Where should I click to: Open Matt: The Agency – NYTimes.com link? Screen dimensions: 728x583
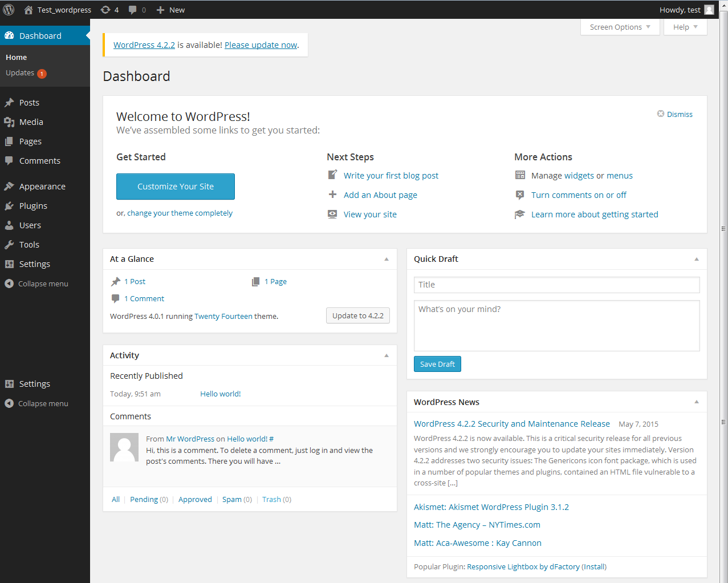[477, 525]
